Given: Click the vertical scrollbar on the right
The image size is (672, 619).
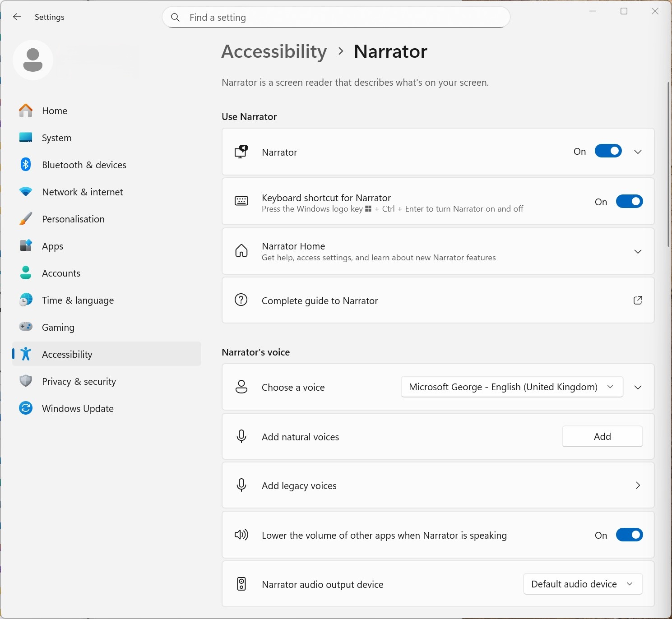Looking at the screenshot, I should pos(668,165).
